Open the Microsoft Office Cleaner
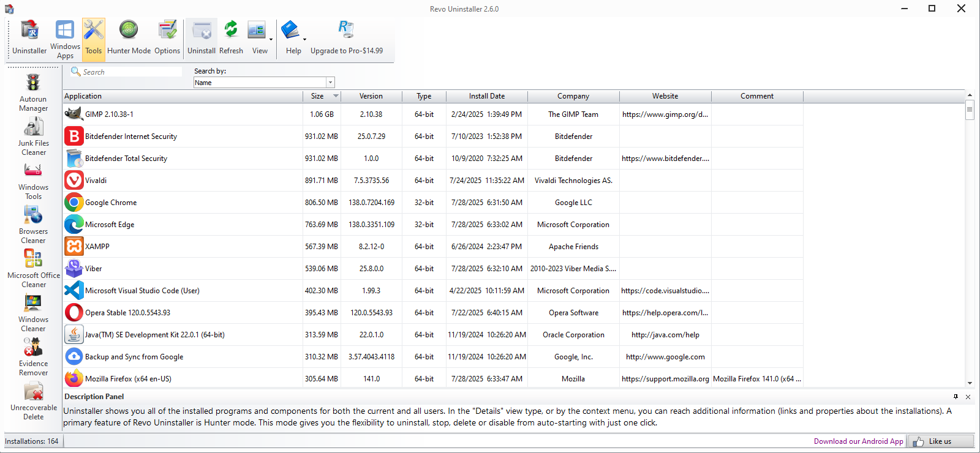 [33, 269]
